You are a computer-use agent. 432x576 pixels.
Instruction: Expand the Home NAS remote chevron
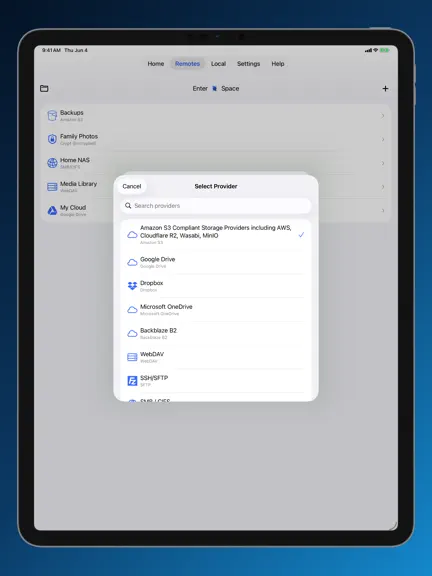pyautogui.click(x=383, y=163)
